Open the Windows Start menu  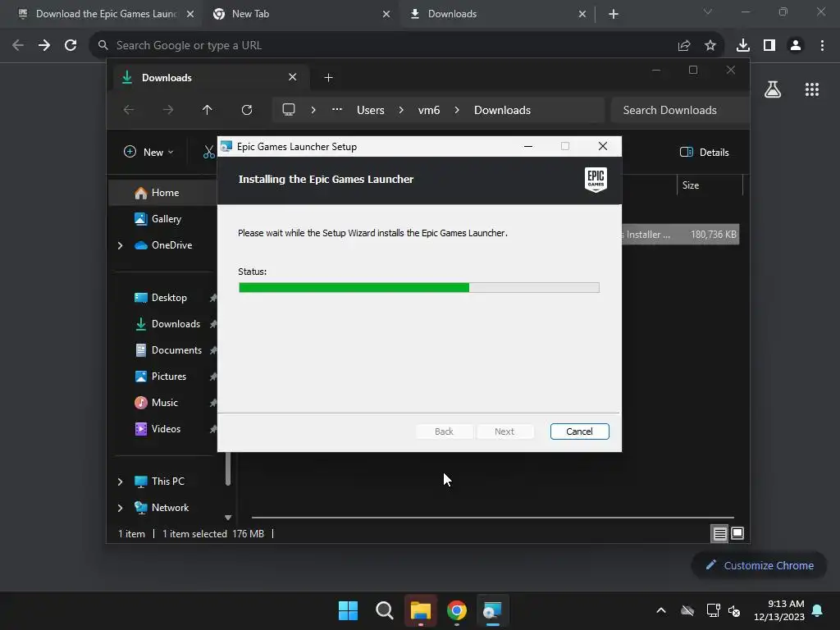(348, 610)
